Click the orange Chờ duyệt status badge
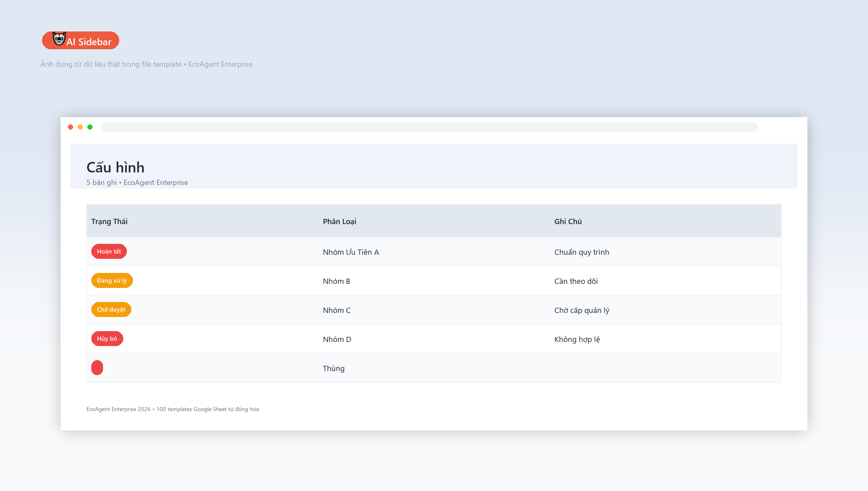 coord(111,309)
